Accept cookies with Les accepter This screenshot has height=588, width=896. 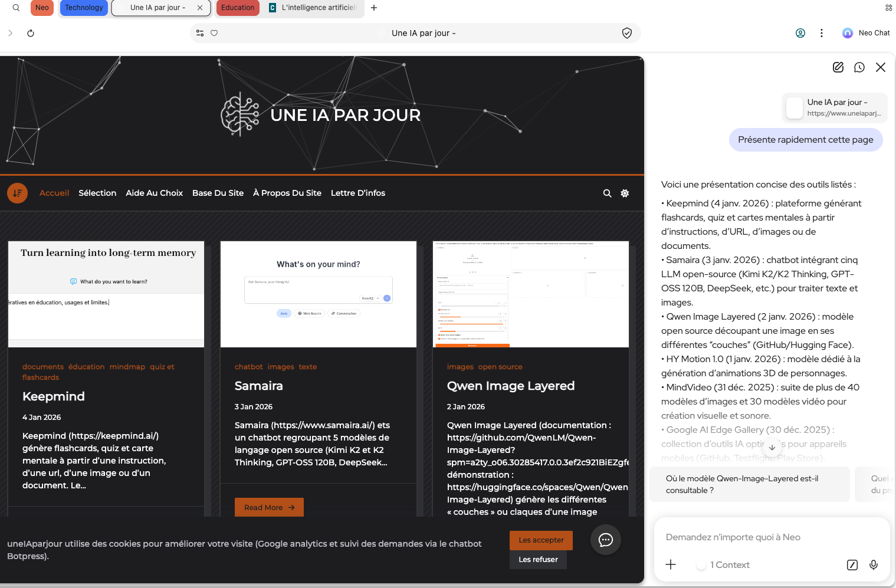coord(541,540)
